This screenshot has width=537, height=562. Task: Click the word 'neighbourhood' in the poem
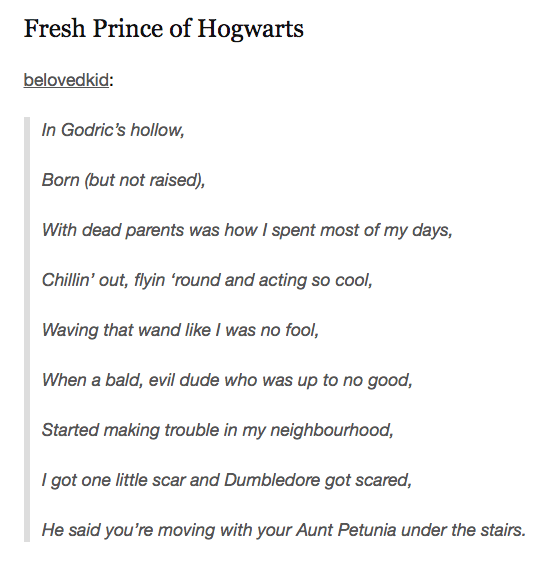[x=332, y=431]
